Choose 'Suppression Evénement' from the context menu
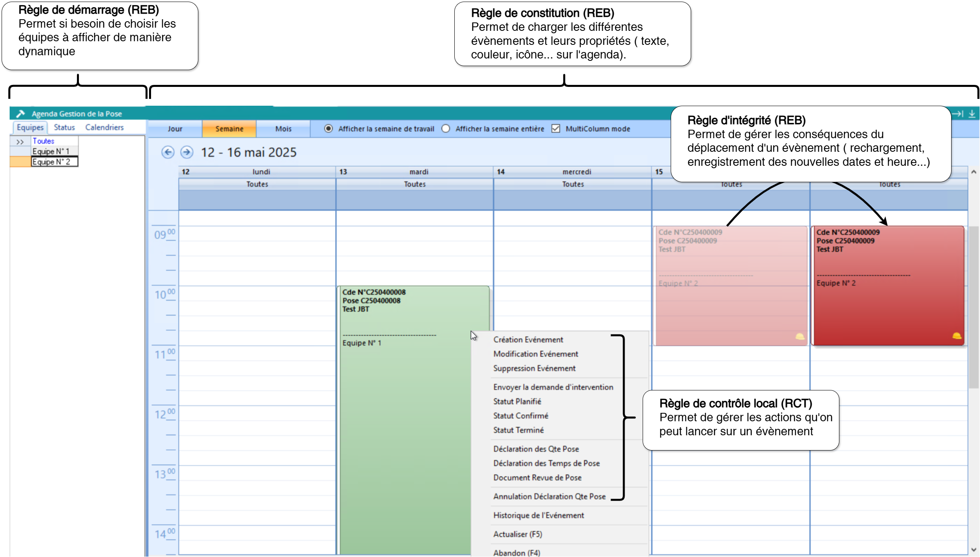This screenshot has width=980, height=557. (534, 368)
